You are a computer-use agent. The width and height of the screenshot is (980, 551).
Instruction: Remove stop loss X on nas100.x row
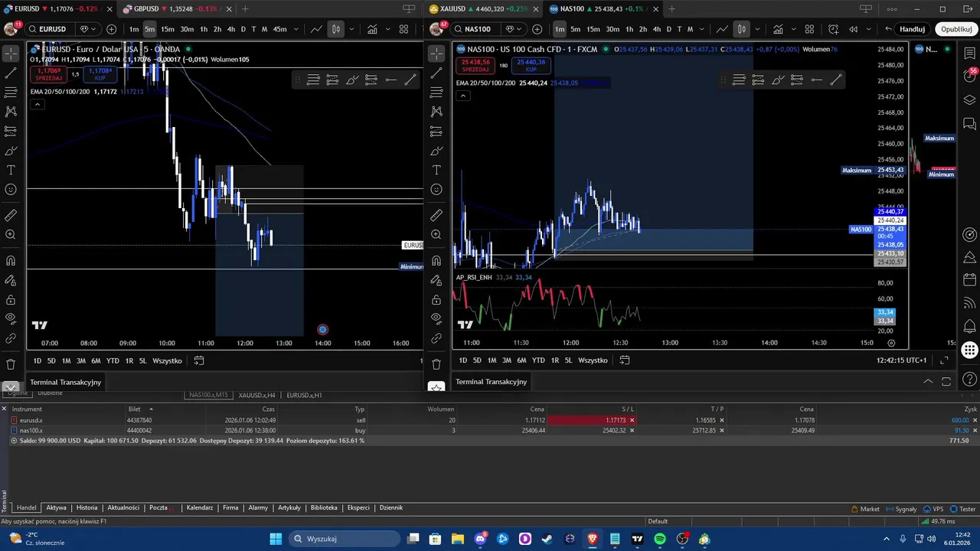click(x=632, y=430)
